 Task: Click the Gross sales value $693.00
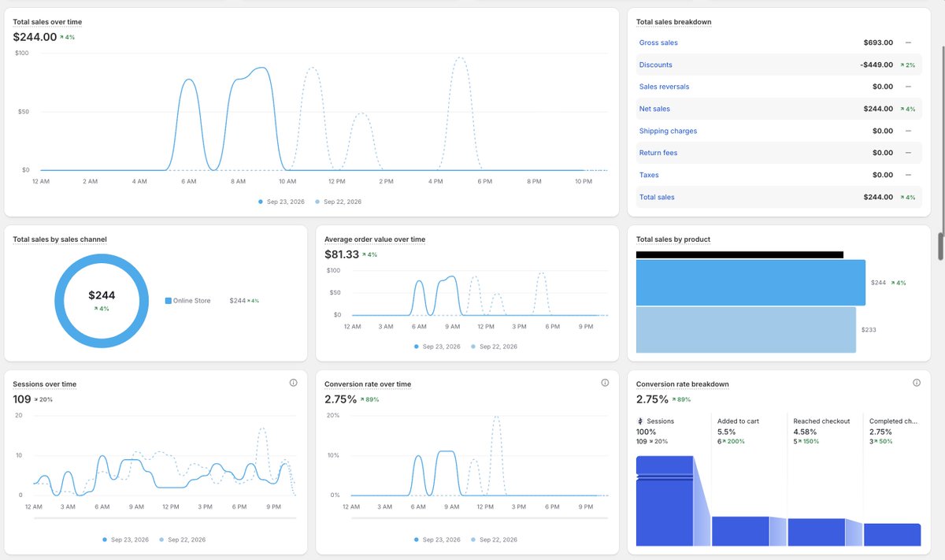(x=878, y=43)
